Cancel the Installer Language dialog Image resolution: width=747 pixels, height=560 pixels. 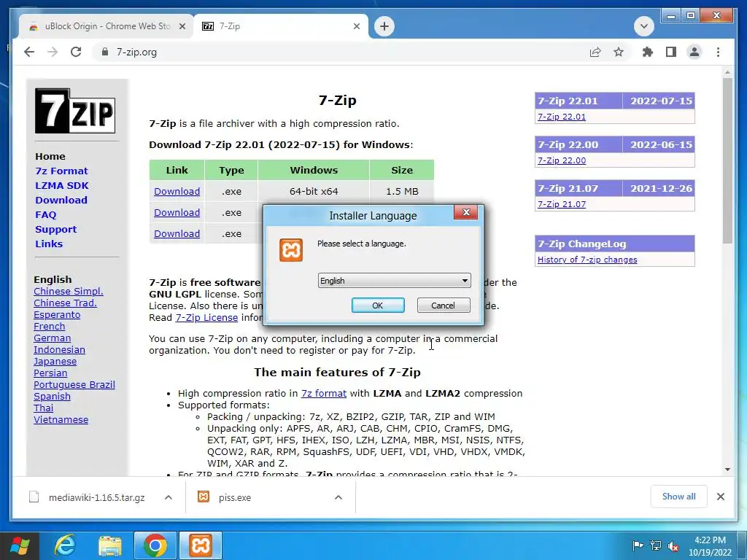click(x=443, y=306)
